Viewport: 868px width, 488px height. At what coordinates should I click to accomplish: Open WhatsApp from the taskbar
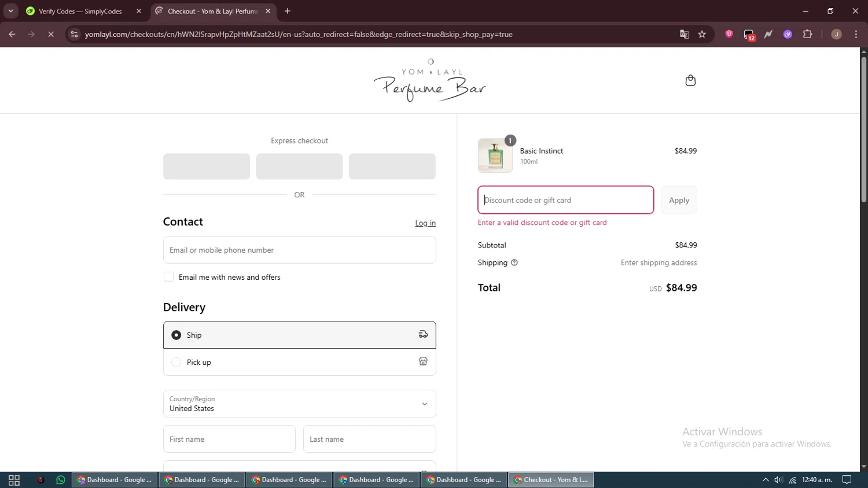(61, 480)
